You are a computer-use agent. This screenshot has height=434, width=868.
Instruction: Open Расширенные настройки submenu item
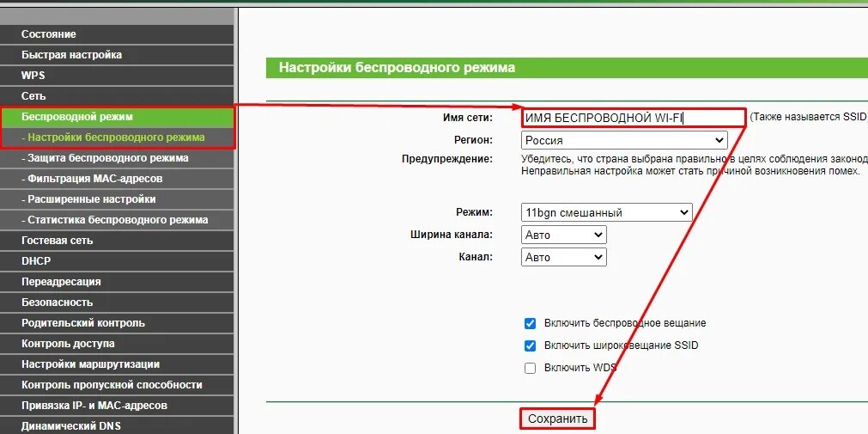[117, 199]
